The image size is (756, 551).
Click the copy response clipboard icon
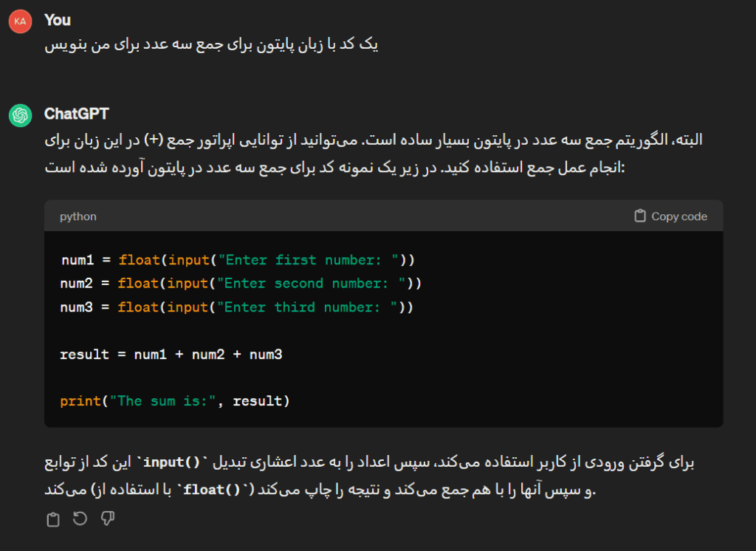click(x=53, y=519)
